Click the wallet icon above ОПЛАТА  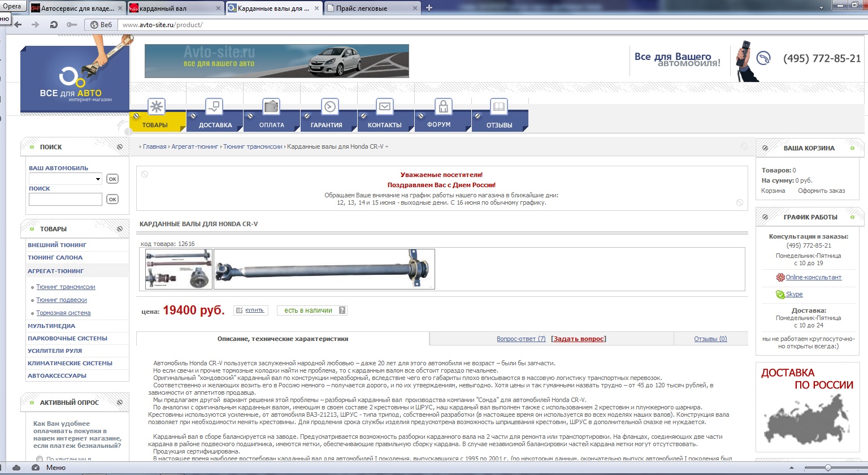coord(271,106)
